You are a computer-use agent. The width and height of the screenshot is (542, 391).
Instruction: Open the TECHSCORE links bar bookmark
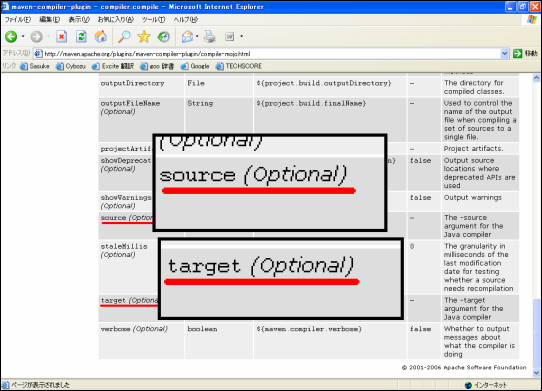pos(239,66)
